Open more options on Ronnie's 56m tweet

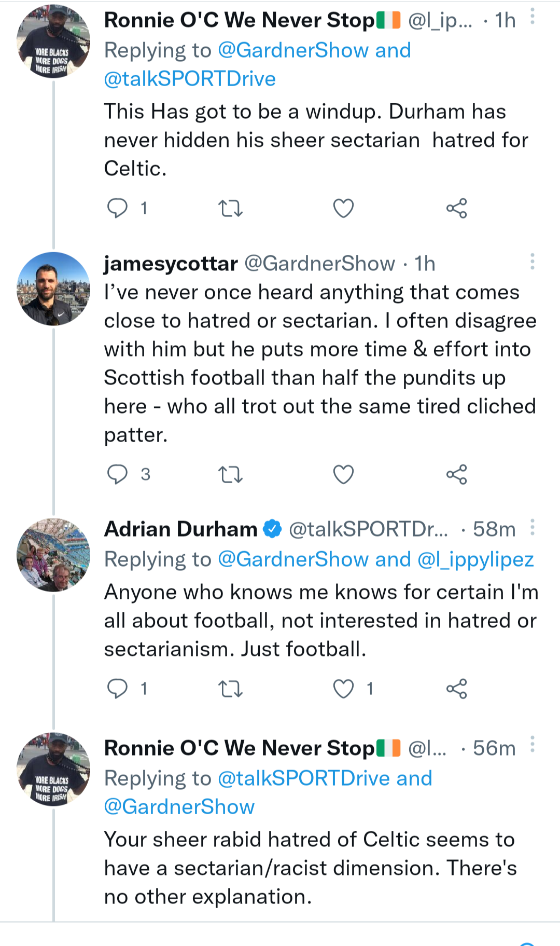(x=532, y=745)
